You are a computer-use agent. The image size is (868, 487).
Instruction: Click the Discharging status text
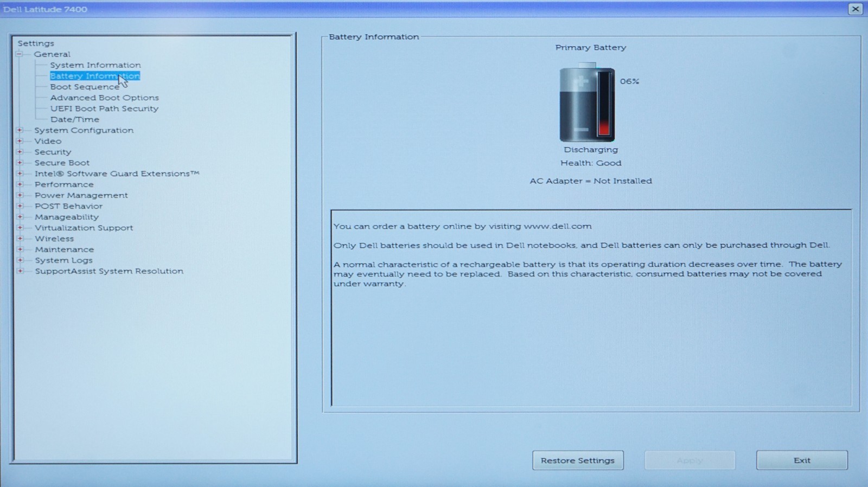(x=591, y=150)
